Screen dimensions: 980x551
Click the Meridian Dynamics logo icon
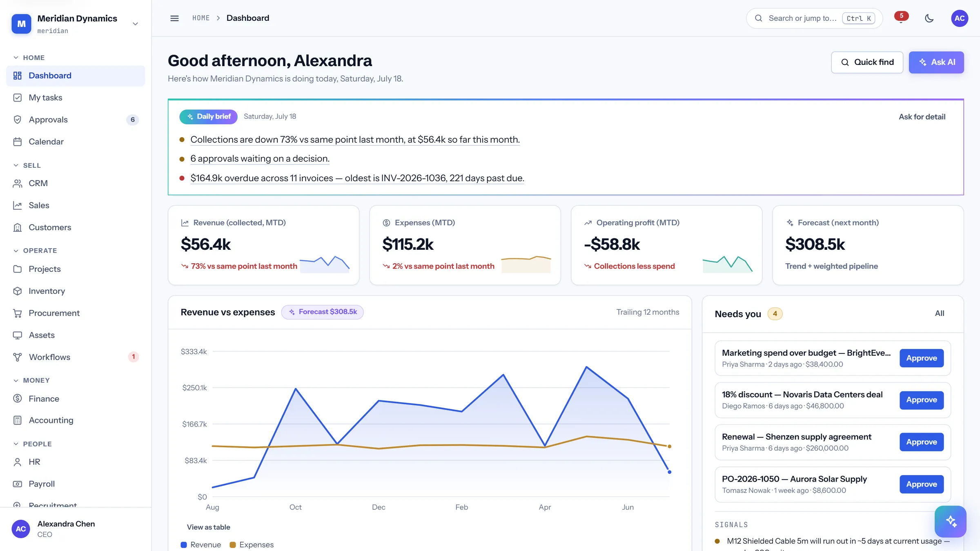pos(21,24)
